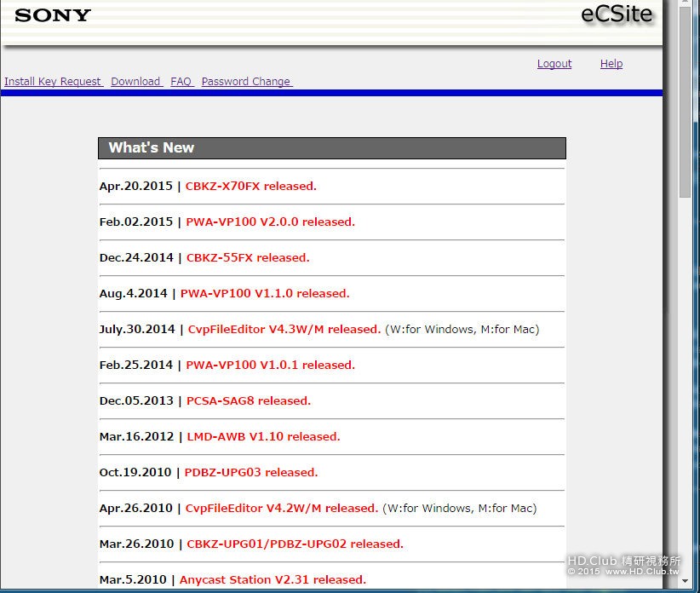Select PDBZ-UPG03 released news item
700x593 pixels.
251,472
